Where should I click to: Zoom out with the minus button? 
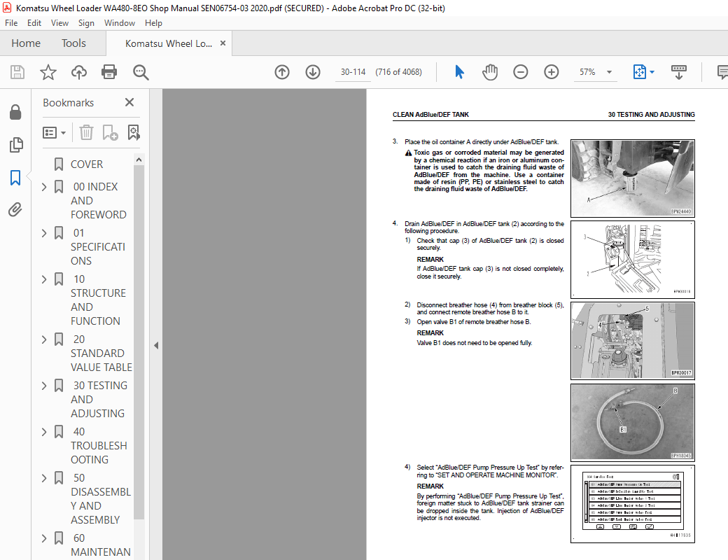click(x=521, y=72)
